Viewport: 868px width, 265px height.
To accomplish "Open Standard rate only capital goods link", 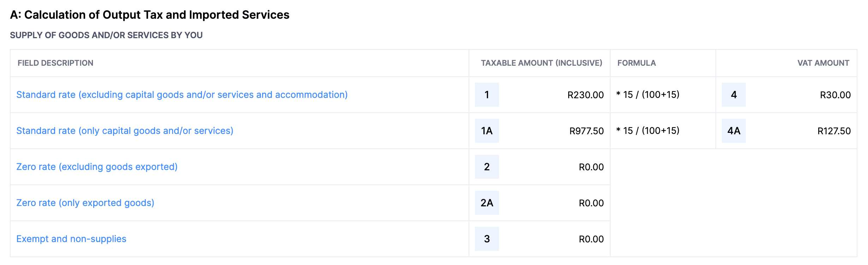I will point(125,131).
